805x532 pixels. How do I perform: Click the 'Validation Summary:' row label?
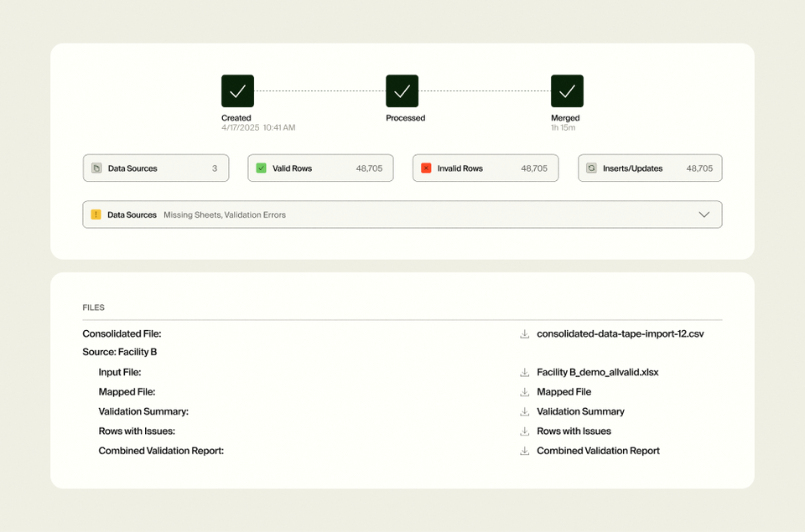click(143, 411)
